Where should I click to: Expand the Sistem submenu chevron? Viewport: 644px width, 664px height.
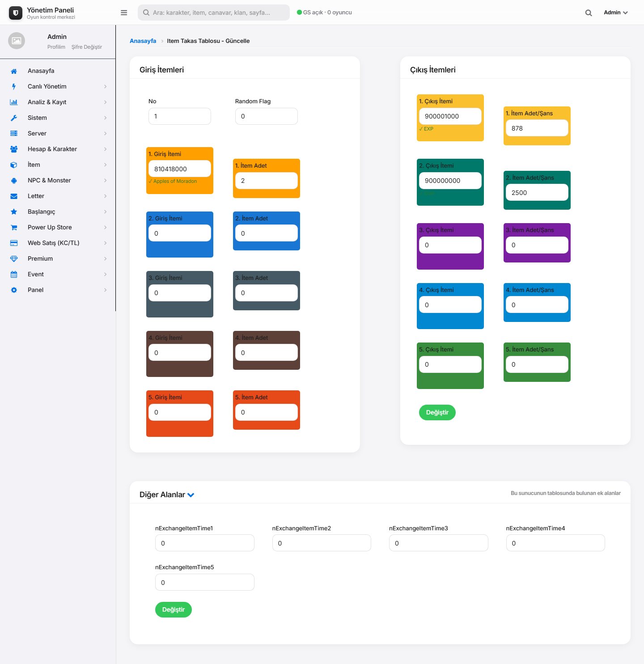106,118
